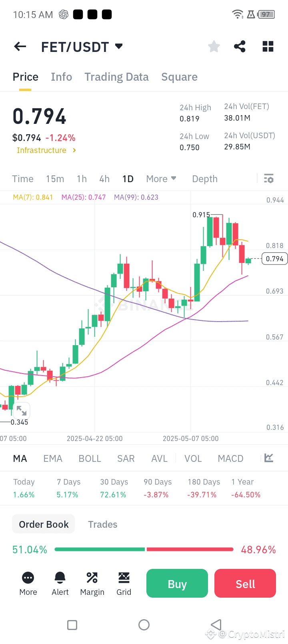Switch to the Trading Data tab
The width and height of the screenshot is (288, 644).
[116, 77]
